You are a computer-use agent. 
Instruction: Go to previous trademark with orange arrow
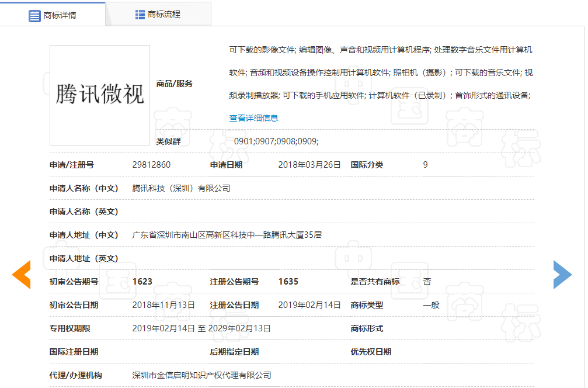pyautogui.click(x=21, y=275)
